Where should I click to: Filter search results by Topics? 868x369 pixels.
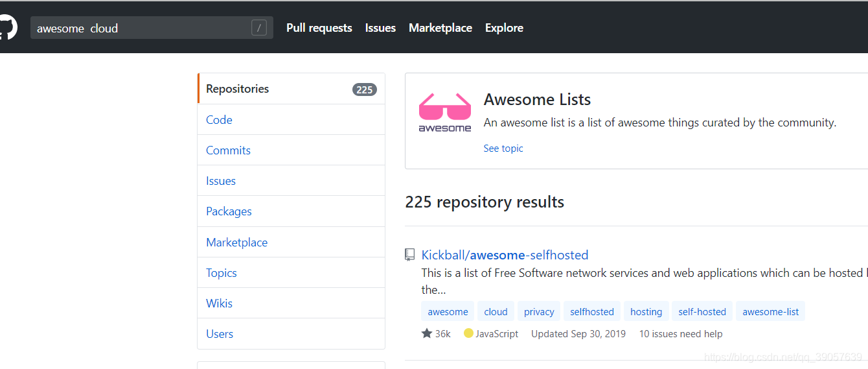[x=291, y=272]
